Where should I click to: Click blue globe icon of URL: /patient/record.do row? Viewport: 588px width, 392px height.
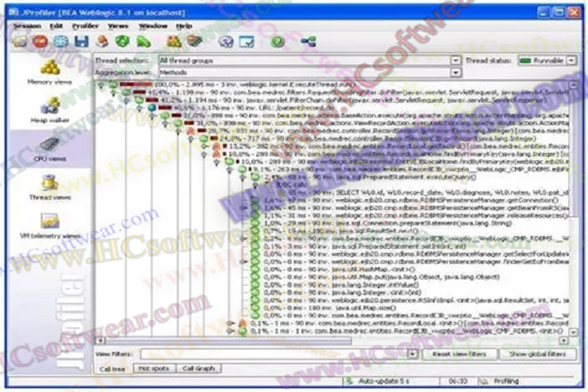point(152,108)
